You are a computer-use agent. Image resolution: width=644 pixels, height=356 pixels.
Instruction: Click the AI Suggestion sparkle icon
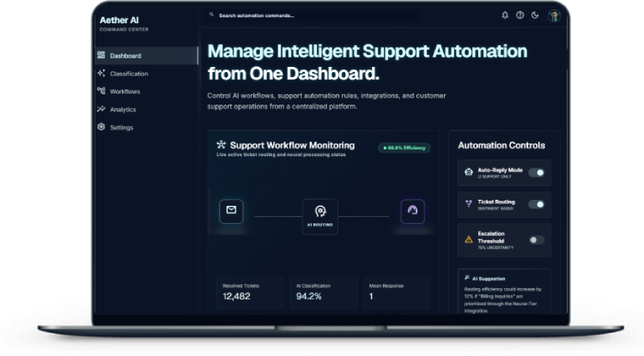(467, 278)
